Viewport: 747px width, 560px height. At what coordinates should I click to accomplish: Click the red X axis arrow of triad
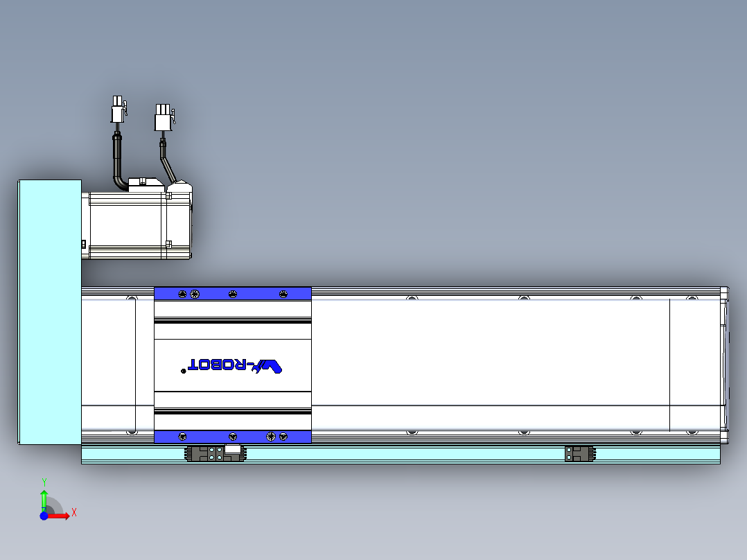(x=59, y=516)
